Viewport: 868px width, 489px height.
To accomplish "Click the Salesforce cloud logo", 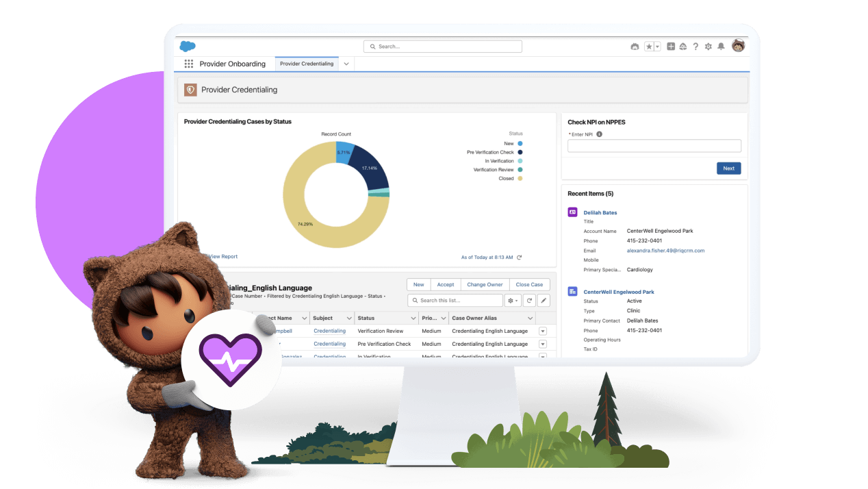I will coord(188,46).
